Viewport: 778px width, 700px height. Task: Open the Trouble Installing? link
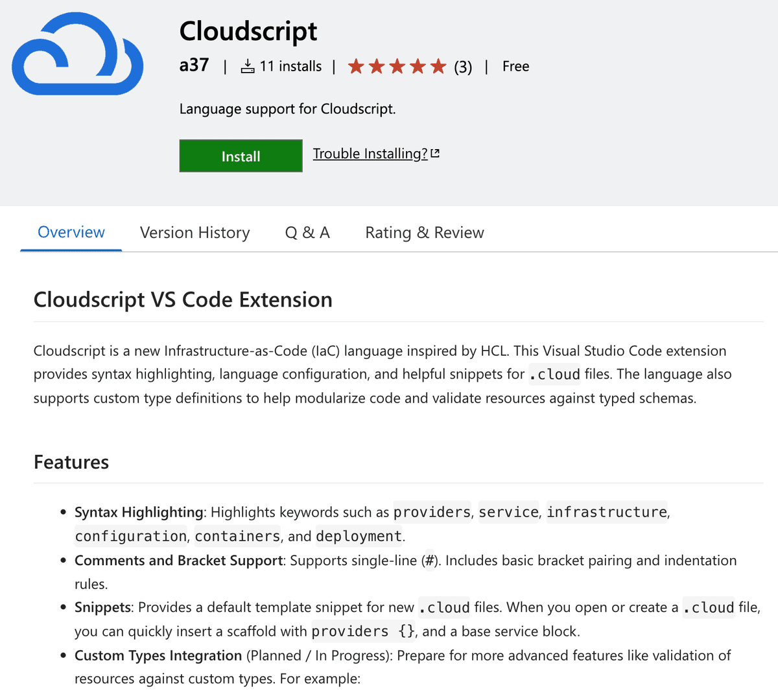click(370, 154)
